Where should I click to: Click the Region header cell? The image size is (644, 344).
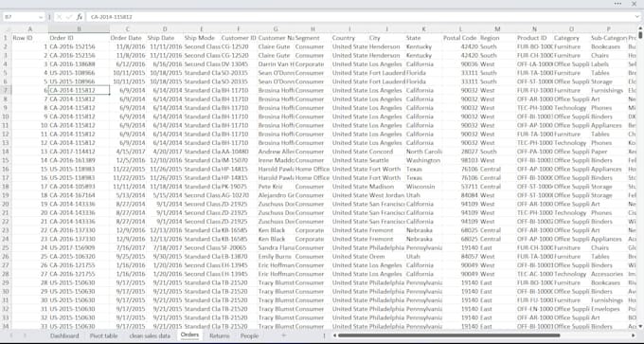(x=497, y=38)
